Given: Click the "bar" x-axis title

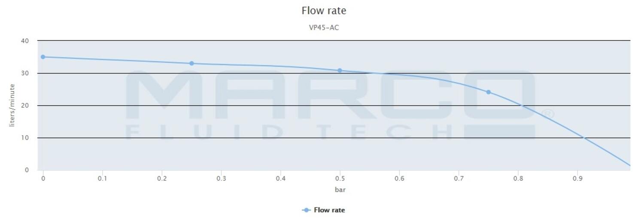Looking at the screenshot, I should pyautogui.click(x=340, y=190).
